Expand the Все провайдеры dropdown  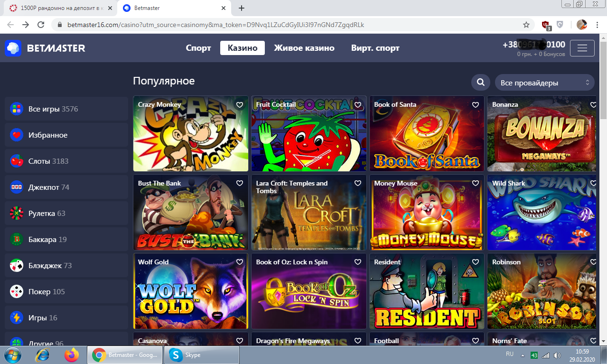544,83
